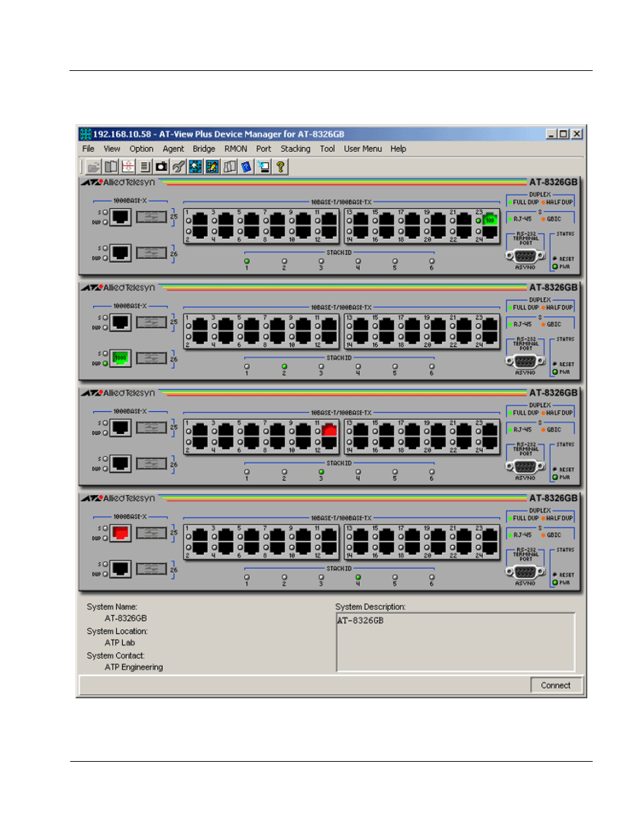Click the blue help book toolbar icon
Viewport: 644px width, 834px height.
click(246, 166)
